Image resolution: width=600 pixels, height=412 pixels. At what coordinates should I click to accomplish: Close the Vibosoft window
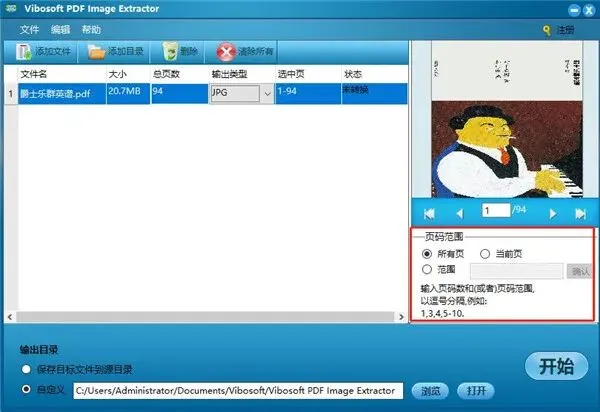tap(589, 10)
